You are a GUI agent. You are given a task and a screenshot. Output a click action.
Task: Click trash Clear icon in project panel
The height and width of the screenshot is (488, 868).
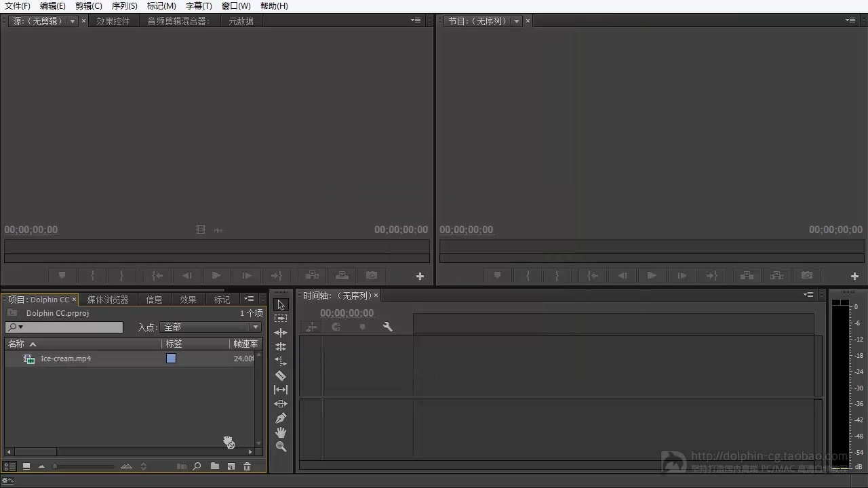247,466
